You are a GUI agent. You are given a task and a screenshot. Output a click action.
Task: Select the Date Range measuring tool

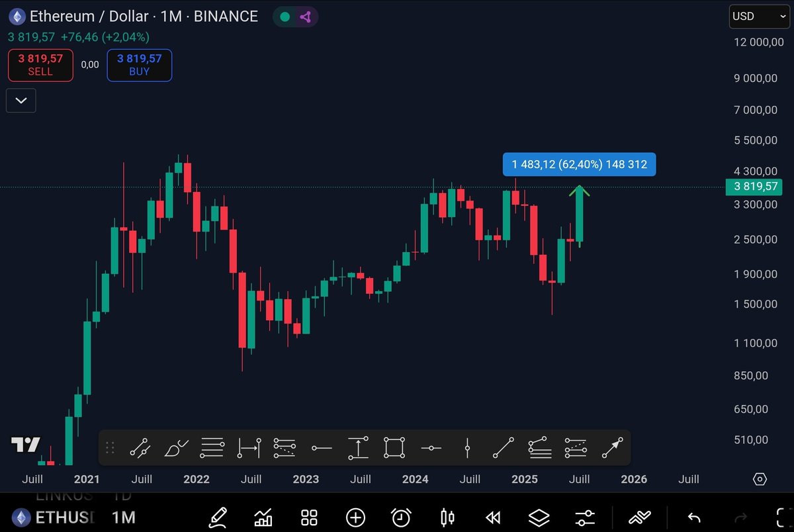click(x=249, y=448)
